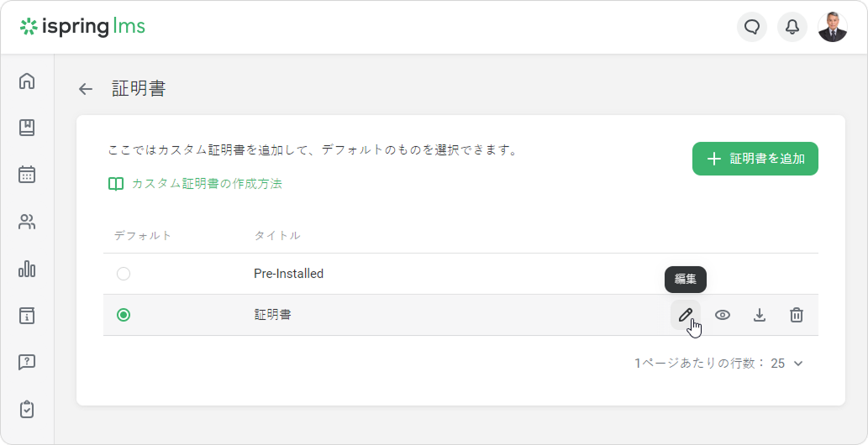
Task: Preview 証明書 using the eye icon
Action: pos(723,315)
